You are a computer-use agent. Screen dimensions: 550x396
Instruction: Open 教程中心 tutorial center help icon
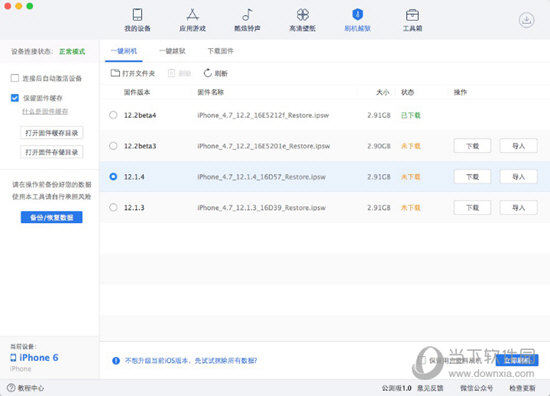[11, 388]
